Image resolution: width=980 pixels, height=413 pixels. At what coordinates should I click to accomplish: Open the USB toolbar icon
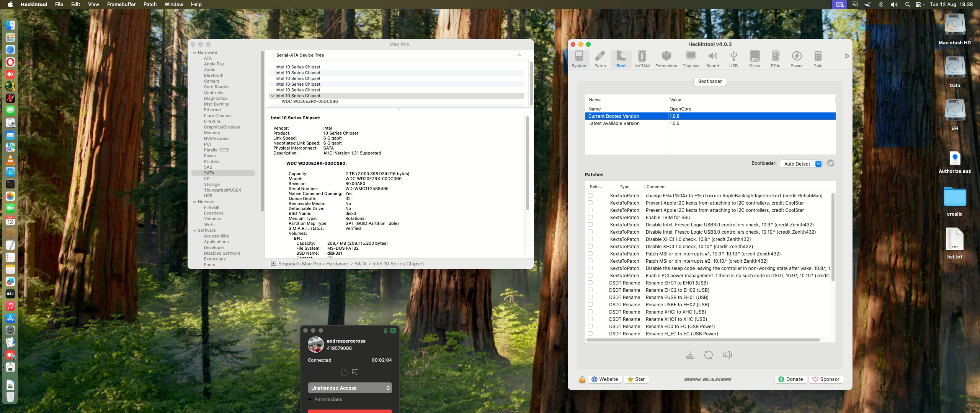click(733, 59)
